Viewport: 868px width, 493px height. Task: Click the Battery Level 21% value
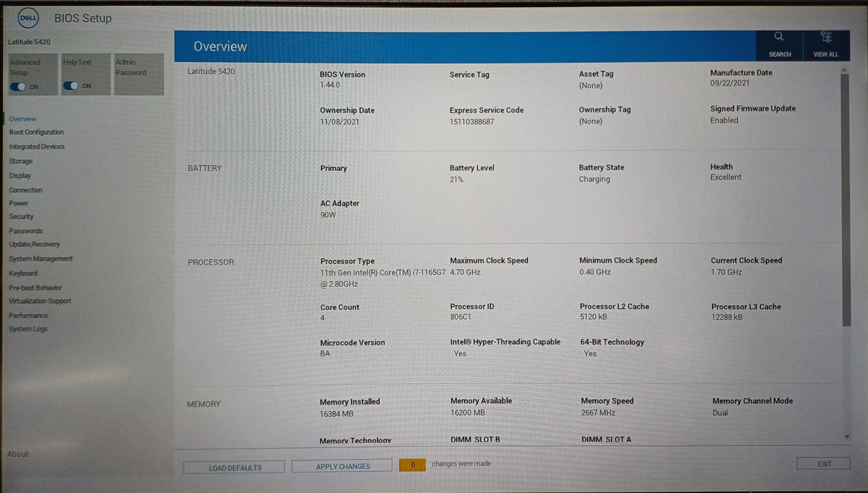(x=456, y=180)
